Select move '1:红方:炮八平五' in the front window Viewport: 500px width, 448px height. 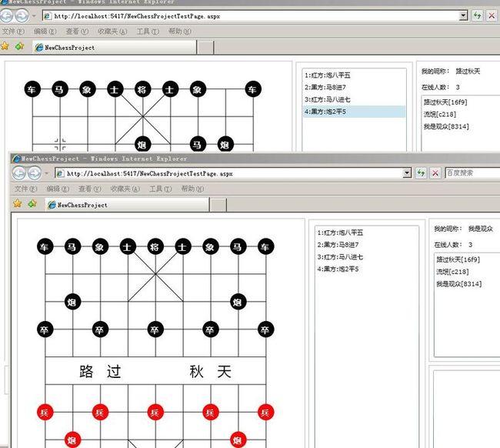coord(367,232)
